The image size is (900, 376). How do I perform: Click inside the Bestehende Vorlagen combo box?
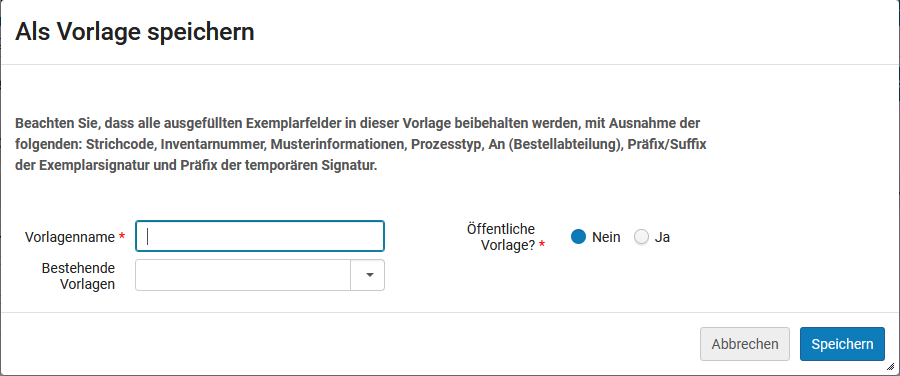click(243, 275)
